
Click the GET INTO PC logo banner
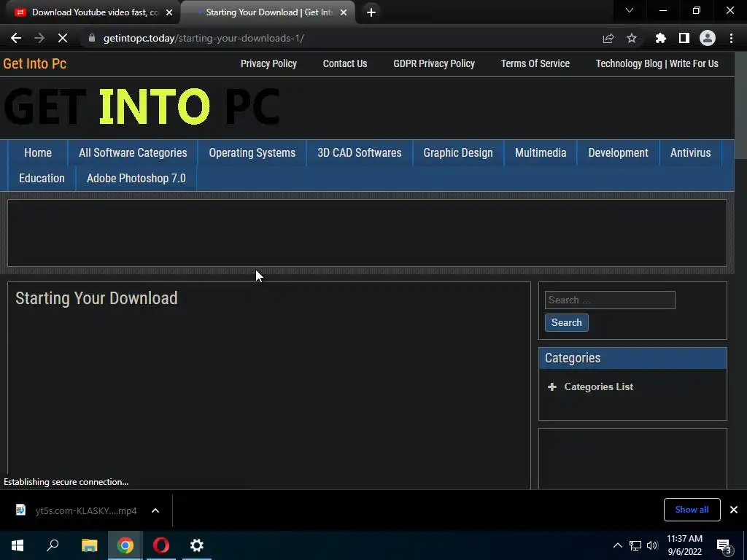142,106
